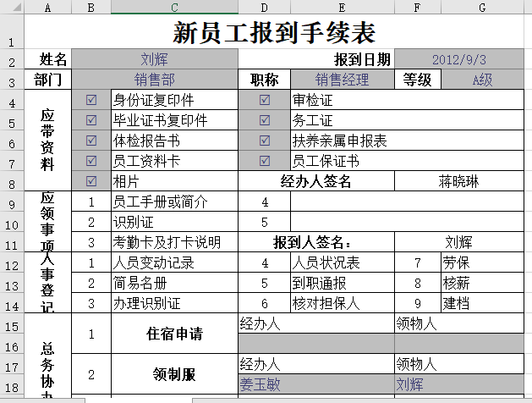Viewport: 532px width, 403px height.
Task: Uncheck the 员工资料卡 checkbox
Action: coord(91,160)
